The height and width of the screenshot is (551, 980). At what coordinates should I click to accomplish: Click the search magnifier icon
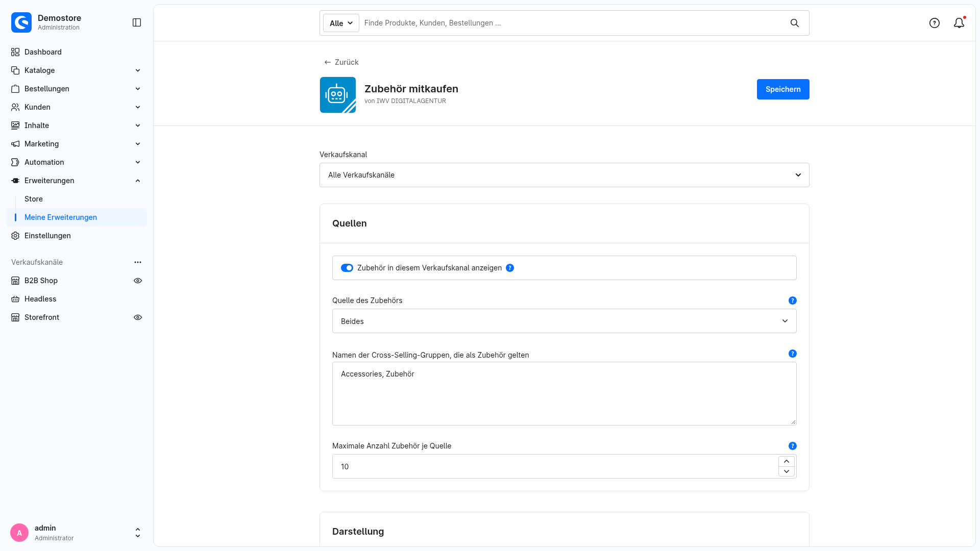pos(795,23)
